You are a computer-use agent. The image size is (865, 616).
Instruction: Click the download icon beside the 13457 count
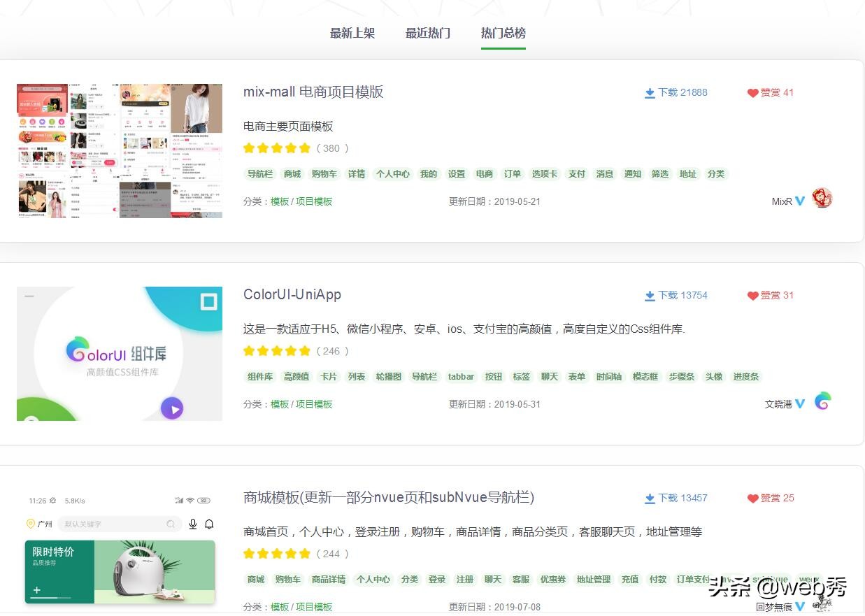click(x=650, y=498)
